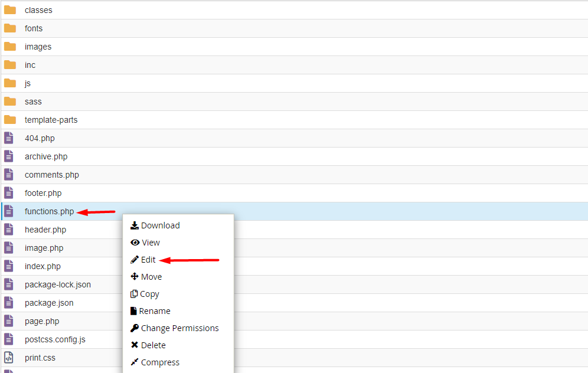This screenshot has height=373, width=588.
Task: Select the header.php file name
Action: coord(45,230)
